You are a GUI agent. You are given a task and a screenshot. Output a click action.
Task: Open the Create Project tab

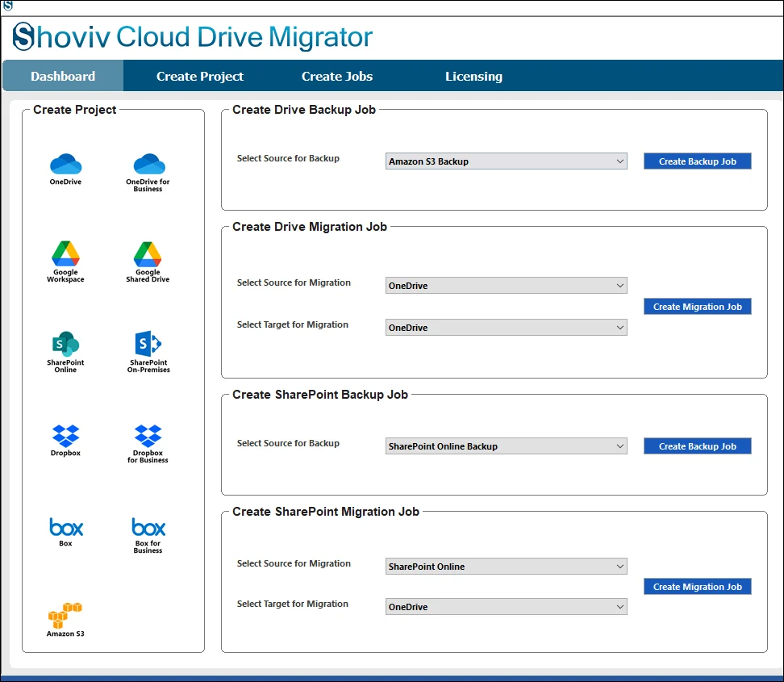200,76
